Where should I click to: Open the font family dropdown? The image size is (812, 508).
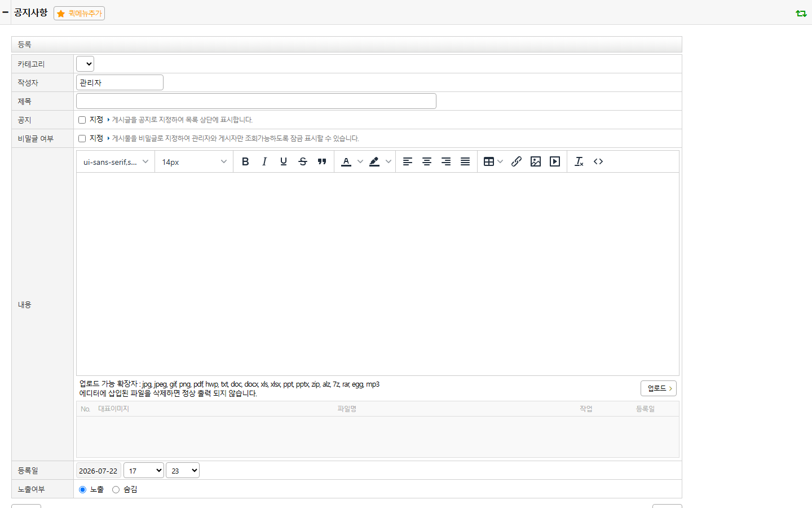click(x=116, y=161)
